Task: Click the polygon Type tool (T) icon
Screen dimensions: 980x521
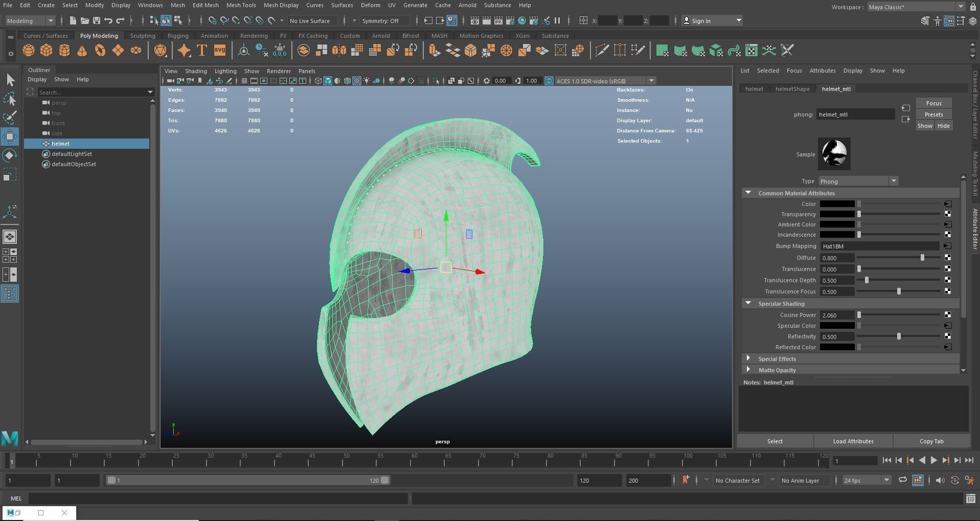Action: [x=202, y=50]
